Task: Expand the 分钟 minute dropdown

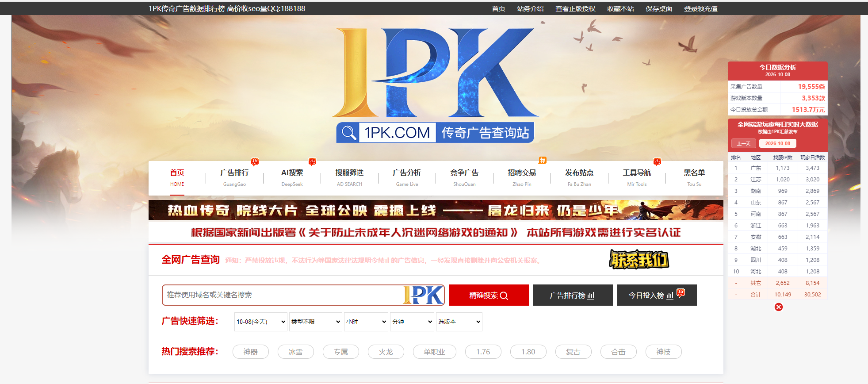Action: [x=412, y=322]
